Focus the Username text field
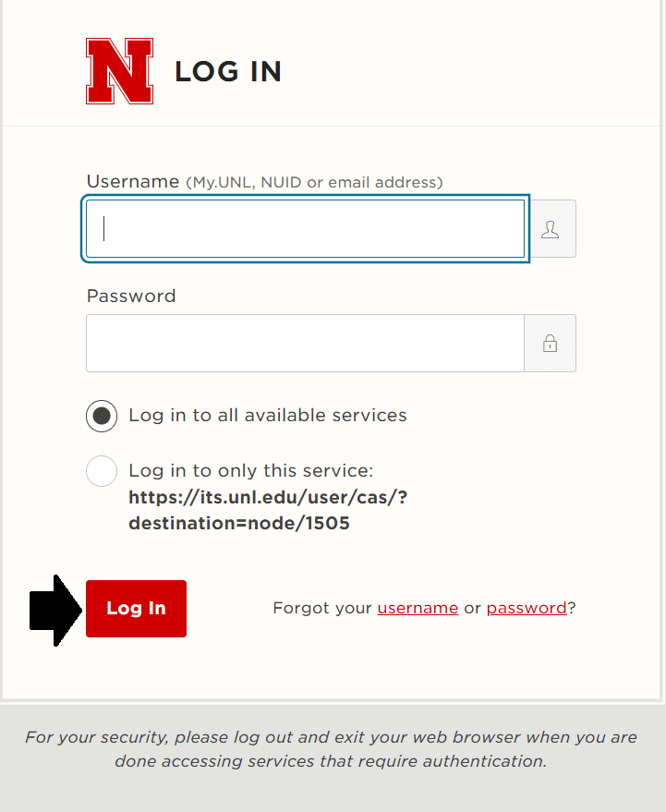The image size is (666, 812). coord(306,229)
